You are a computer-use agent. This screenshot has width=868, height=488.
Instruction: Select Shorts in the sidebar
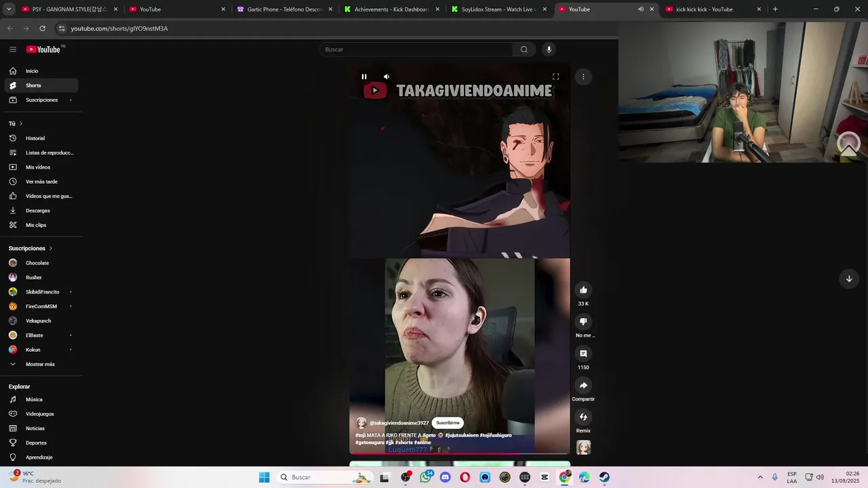coord(41,85)
